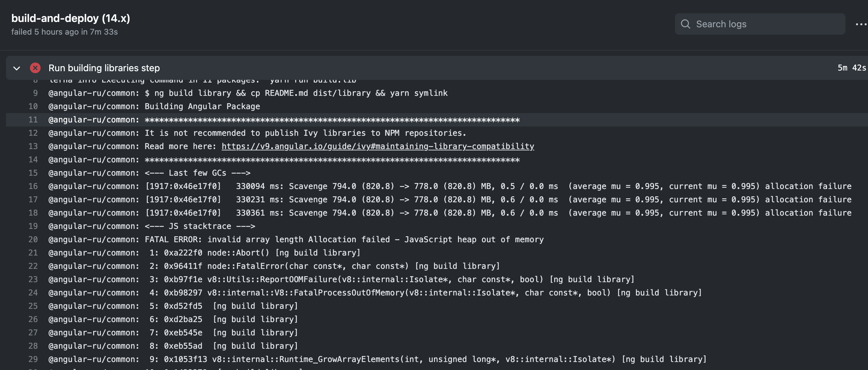This screenshot has height=370, width=868.
Task: Click the chevron beside the failed step
Action: [16, 69]
